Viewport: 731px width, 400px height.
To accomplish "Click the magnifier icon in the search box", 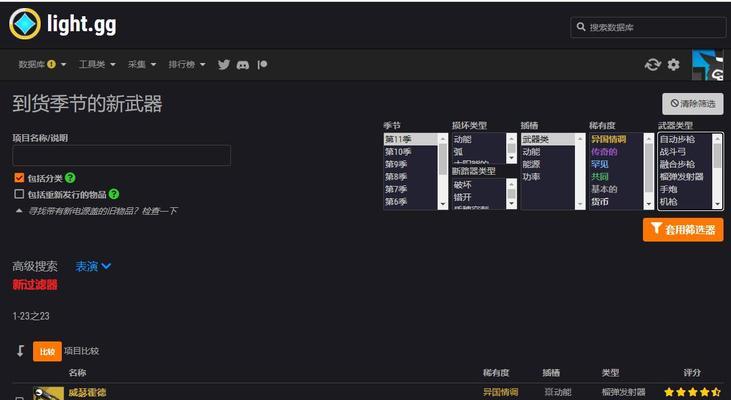I will (581, 27).
